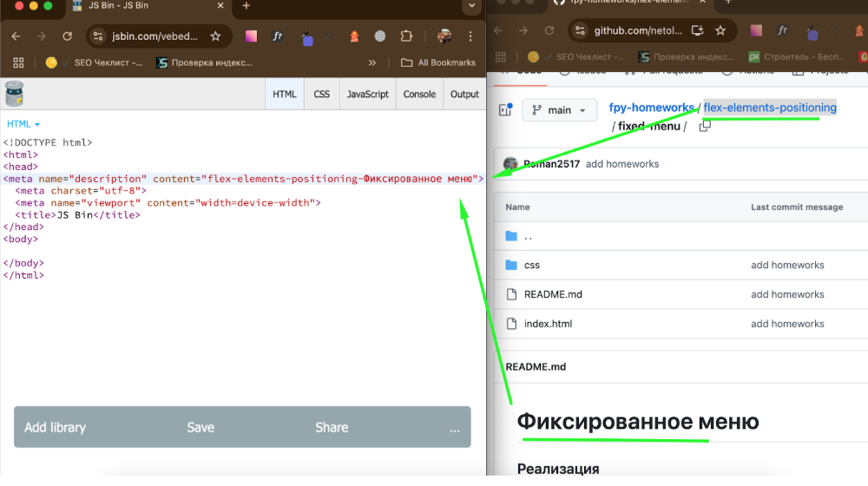Click pink square extension icon in JS Bin window
Viewport: 868px width, 486px height.
pyautogui.click(x=252, y=36)
